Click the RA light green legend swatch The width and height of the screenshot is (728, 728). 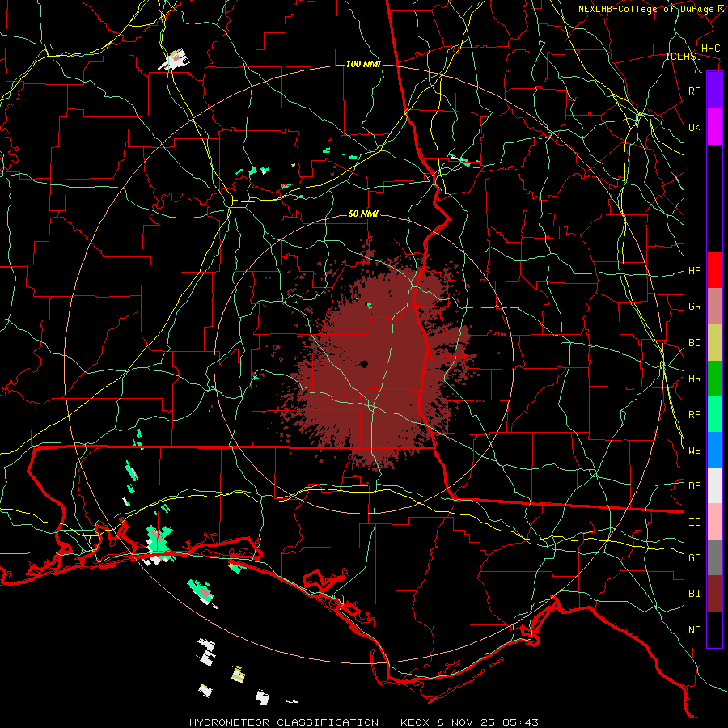714,414
